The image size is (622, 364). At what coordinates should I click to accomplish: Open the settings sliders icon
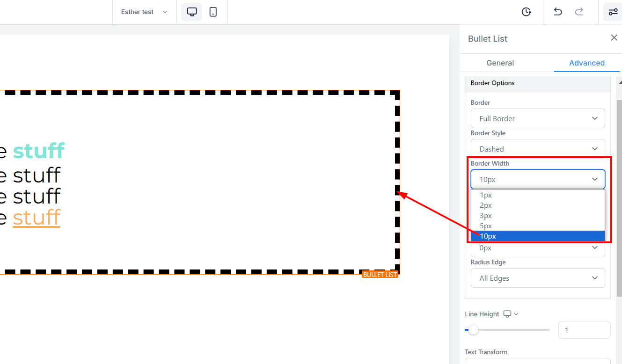click(613, 12)
